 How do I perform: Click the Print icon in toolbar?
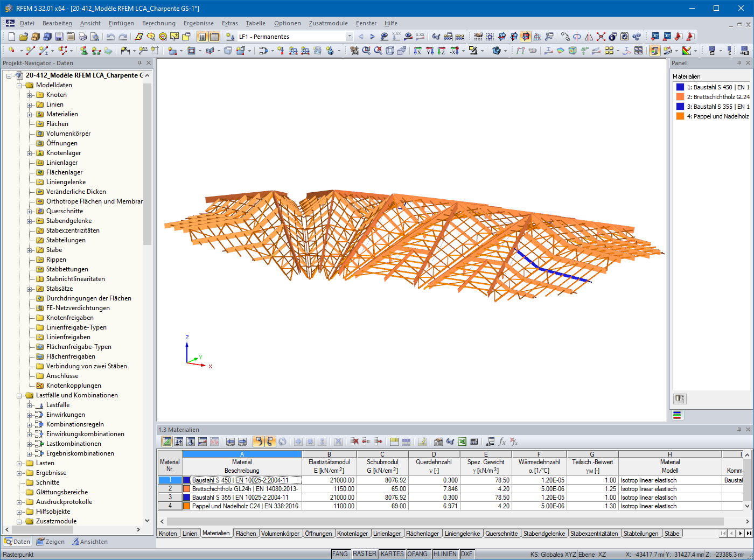click(x=82, y=37)
